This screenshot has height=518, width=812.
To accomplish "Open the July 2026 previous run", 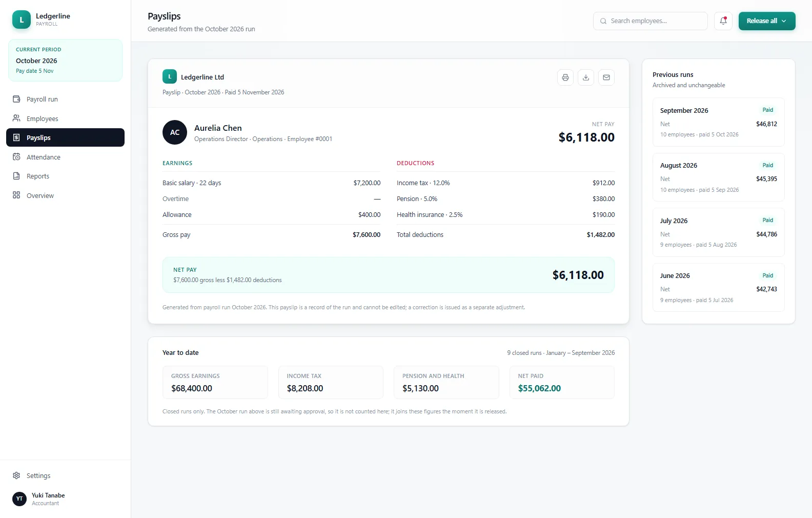I will coord(719,232).
